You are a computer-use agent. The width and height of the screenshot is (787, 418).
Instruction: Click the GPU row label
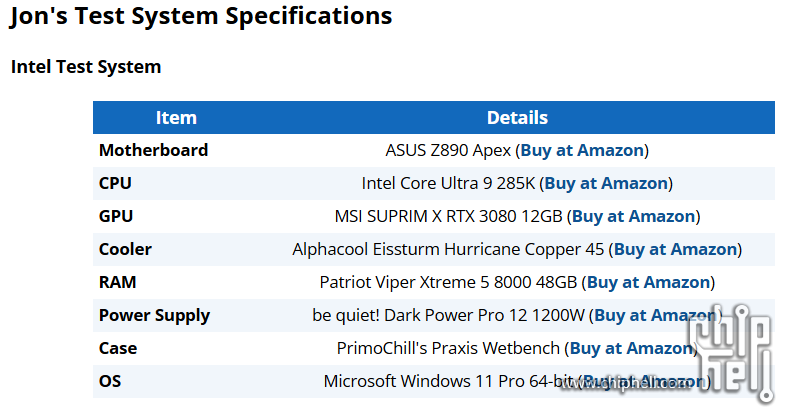pyautogui.click(x=116, y=216)
